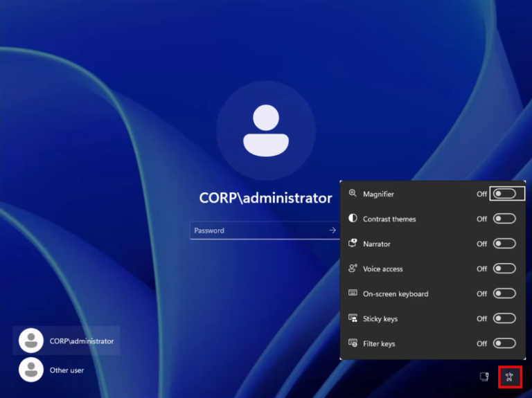Focus the Password field
The height and width of the screenshot is (398, 532).
[x=265, y=230]
